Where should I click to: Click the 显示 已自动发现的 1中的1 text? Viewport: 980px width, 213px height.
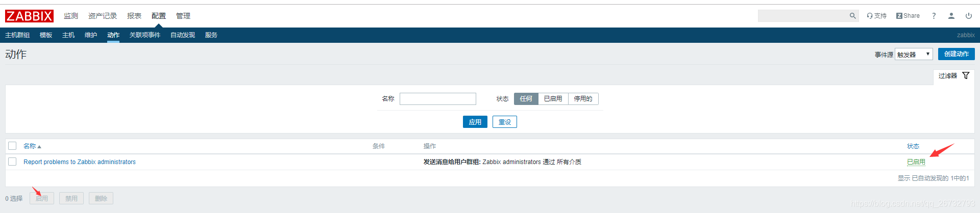(x=934, y=178)
